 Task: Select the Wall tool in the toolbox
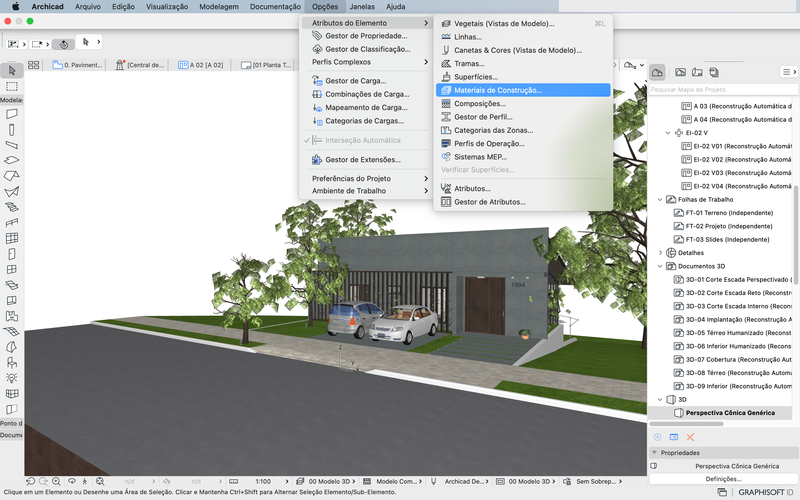click(x=12, y=114)
